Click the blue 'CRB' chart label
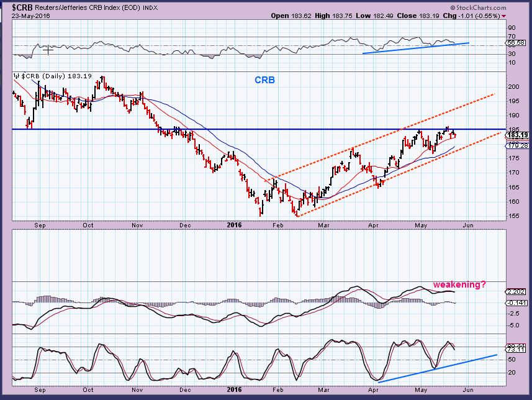The height and width of the screenshot is (400, 532). [x=263, y=80]
